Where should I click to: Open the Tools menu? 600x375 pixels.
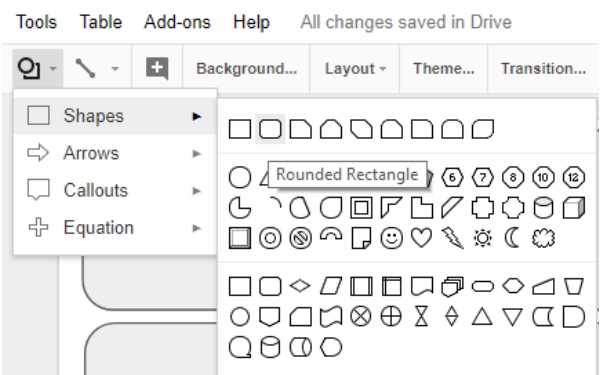pos(36,22)
